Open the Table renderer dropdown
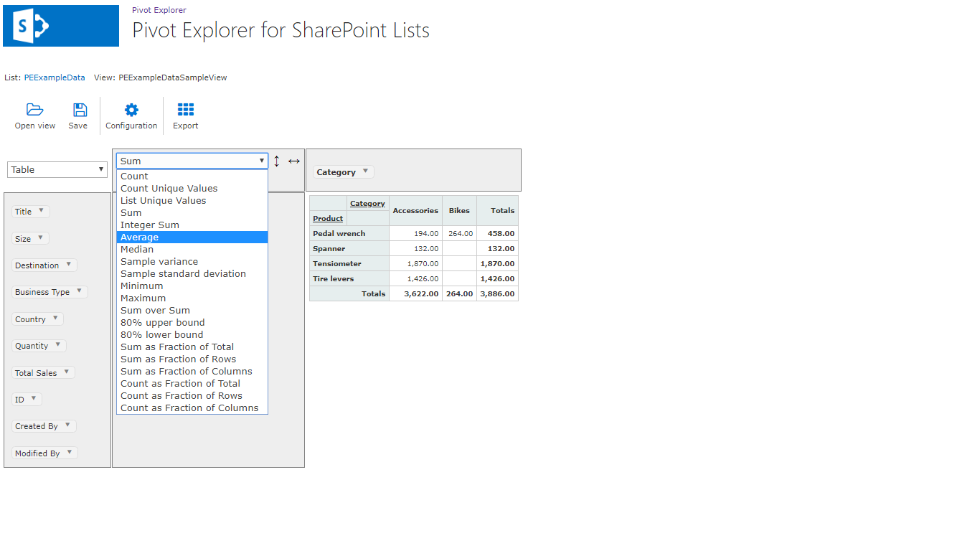 point(57,170)
